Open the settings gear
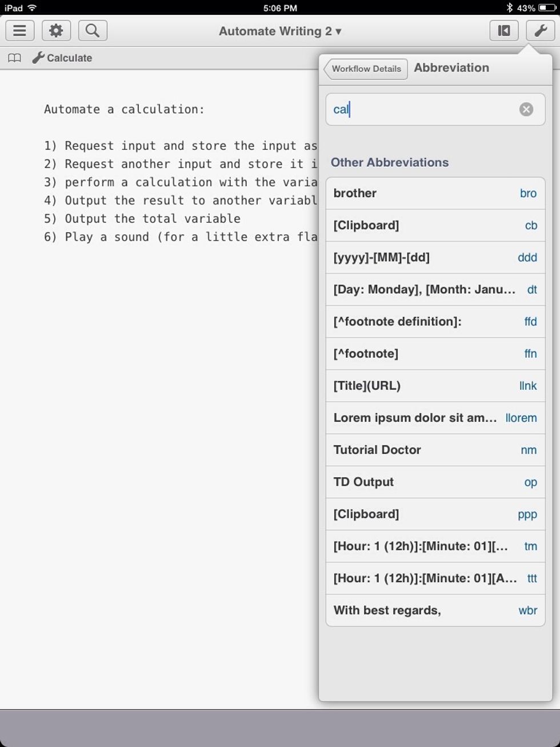 56,30
